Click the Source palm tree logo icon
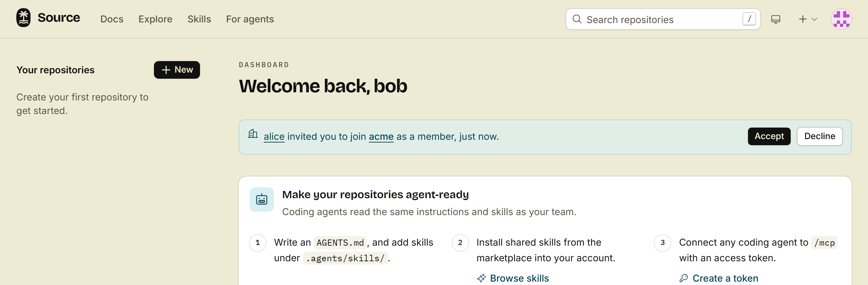The height and width of the screenshot is (285, 868). point(23,18)
